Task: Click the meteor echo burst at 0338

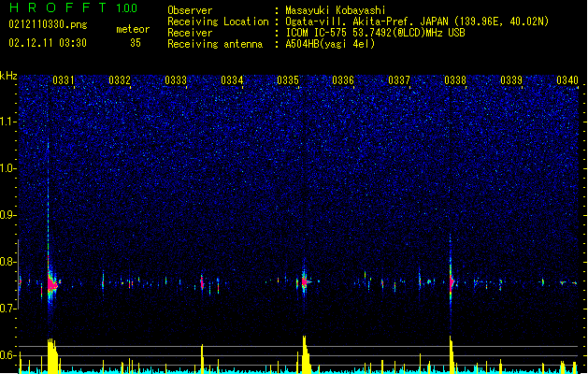Action: coord(452,282)
